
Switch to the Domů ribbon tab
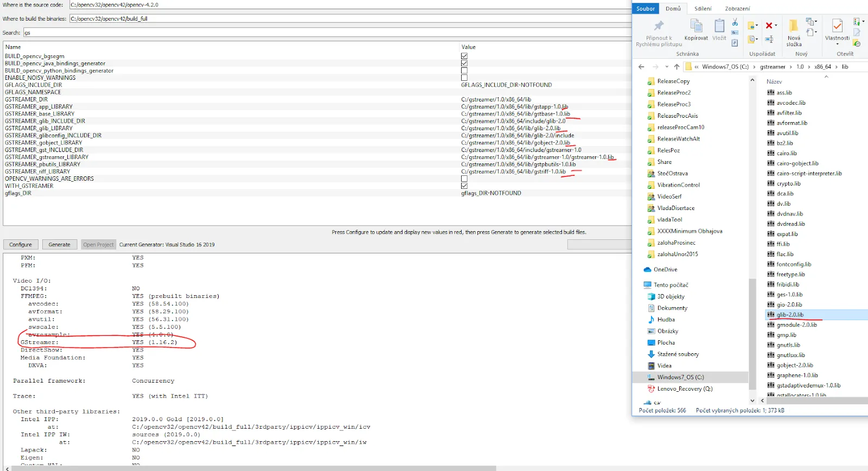tap(673, 9)
